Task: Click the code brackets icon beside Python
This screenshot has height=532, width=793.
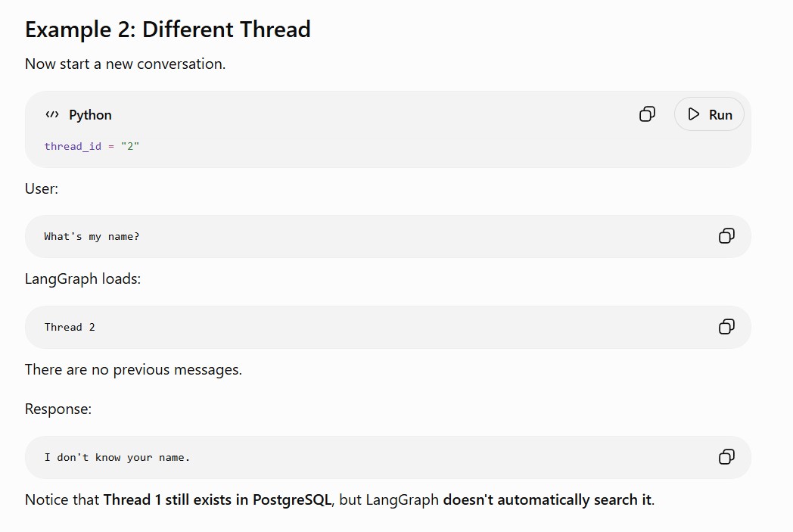Action: pos(52,115)
